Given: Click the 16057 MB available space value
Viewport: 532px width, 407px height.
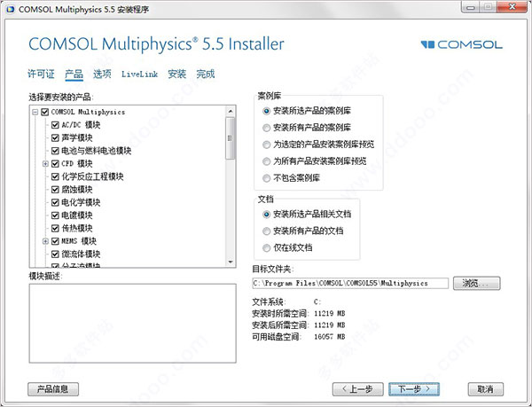Looking at the screenshot, I should pyautogui.click(x=330, y=337).
